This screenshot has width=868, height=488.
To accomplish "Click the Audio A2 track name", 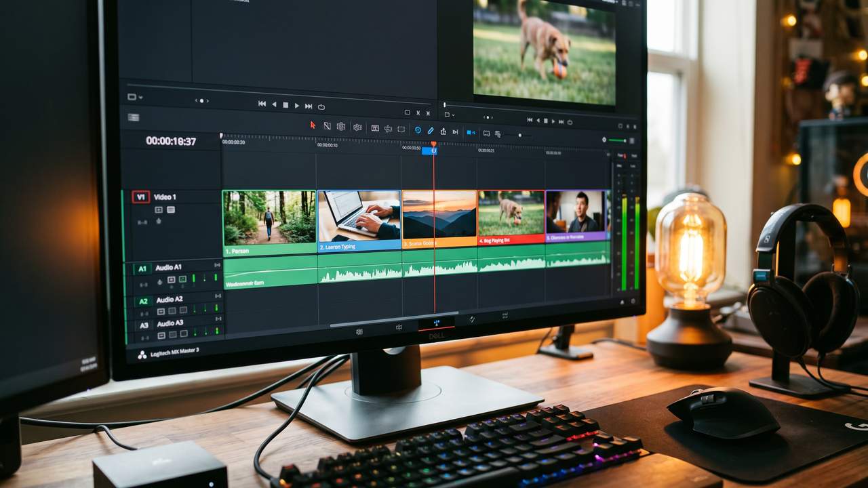I will 170,299.
